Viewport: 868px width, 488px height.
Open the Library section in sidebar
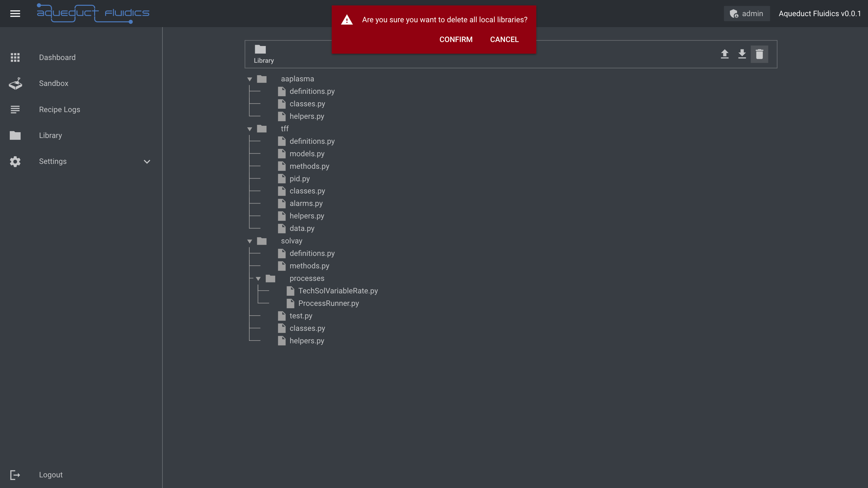coord(51,135)
